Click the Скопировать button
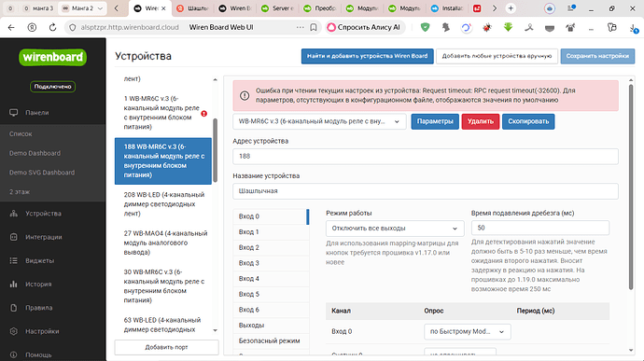 coord(528,121)
